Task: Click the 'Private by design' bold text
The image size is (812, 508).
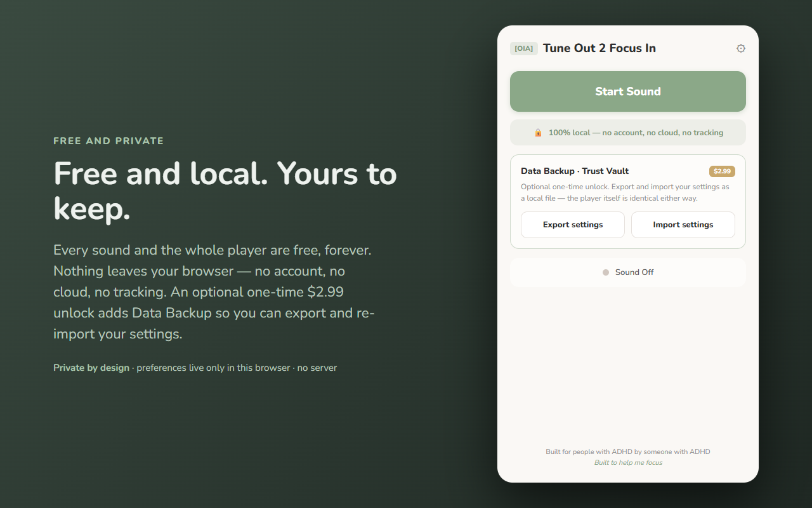Action: pos(91,368)
